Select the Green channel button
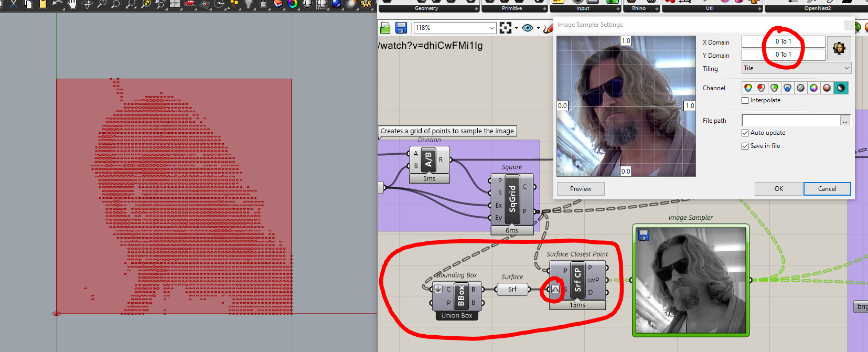The height and width of the screenshot is (352, 868). tap(775, 88)
